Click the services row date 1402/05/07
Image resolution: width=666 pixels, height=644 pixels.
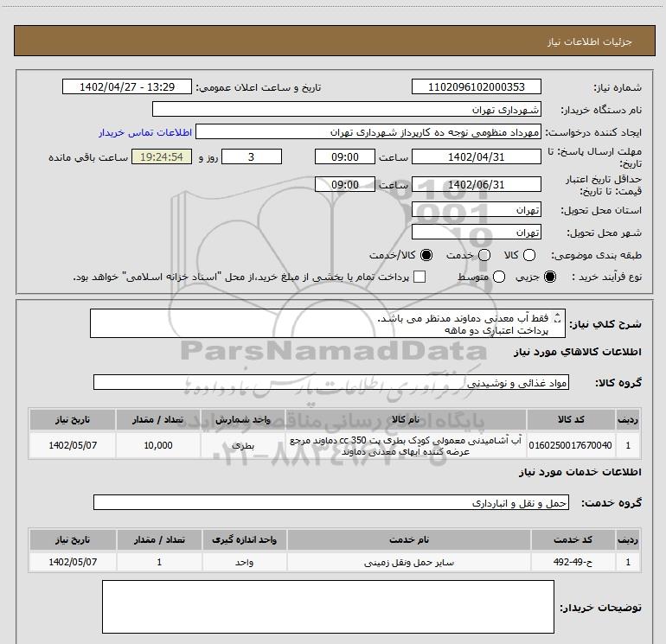(x=73, y=562)
